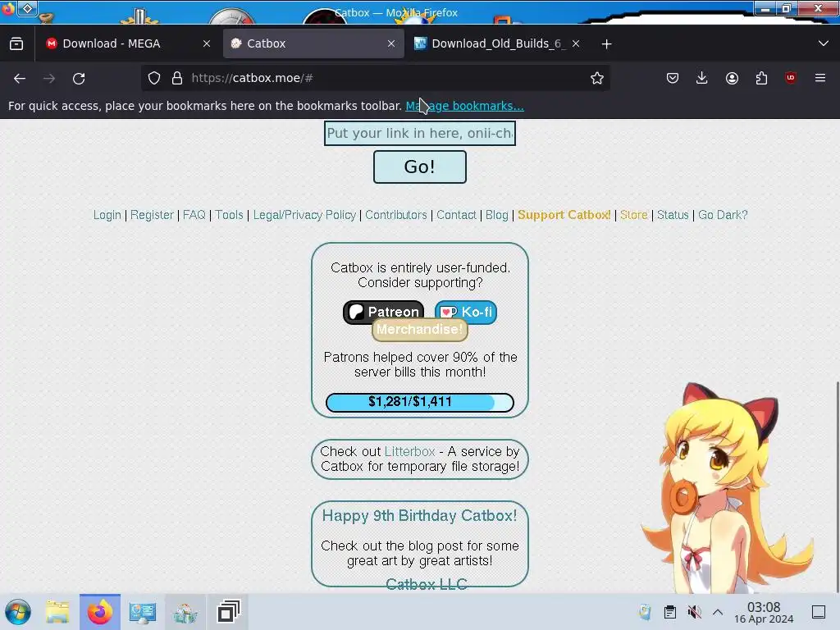Show site security padlock info
Image resolution: width=840 pixels, height=630 pixels.
click(177, 78)
